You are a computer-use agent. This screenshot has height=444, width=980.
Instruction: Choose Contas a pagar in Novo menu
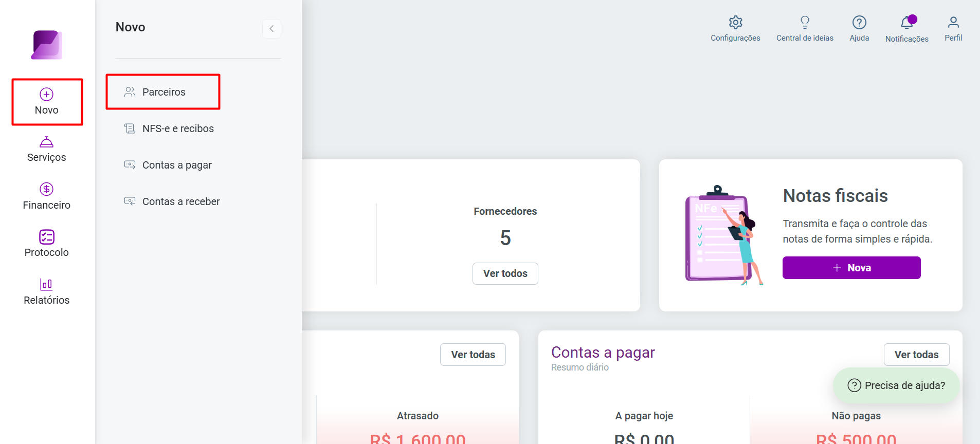168,165
